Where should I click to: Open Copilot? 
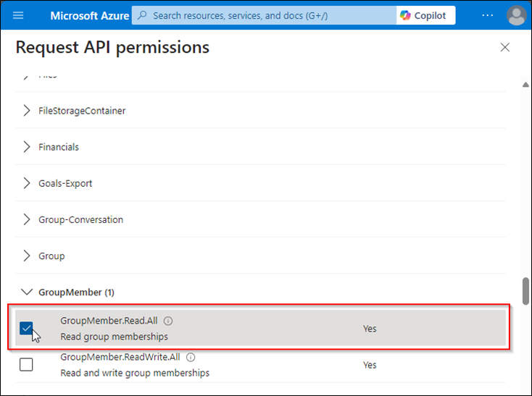425,16
